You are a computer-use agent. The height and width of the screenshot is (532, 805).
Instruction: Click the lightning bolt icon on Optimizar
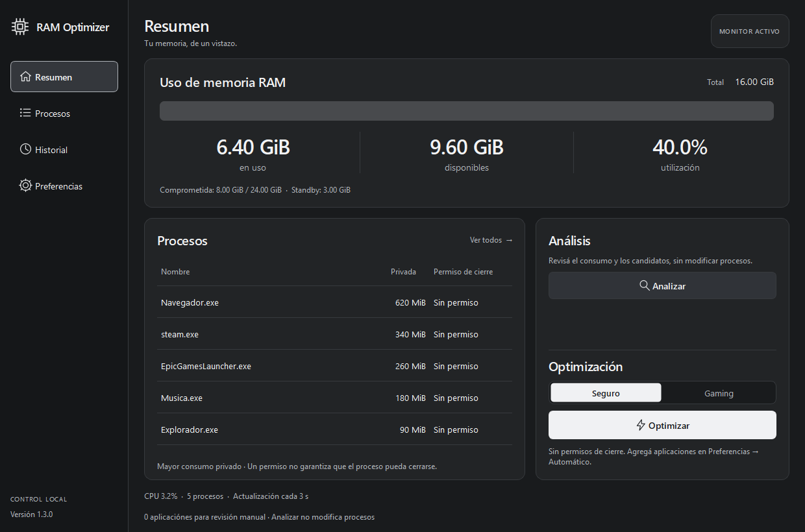click(x=641, y=426)
